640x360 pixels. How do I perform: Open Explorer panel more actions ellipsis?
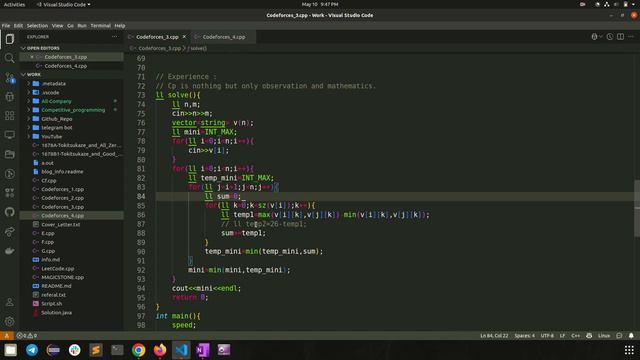[x=115, y=37]
